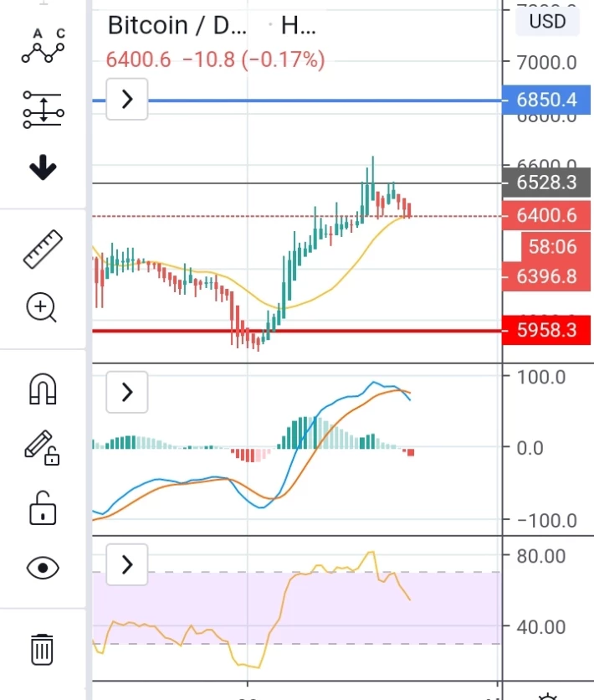Select the blue 6850.4 horizontal line label
This screenshot has width=594, height=700.
coord(546,100)
